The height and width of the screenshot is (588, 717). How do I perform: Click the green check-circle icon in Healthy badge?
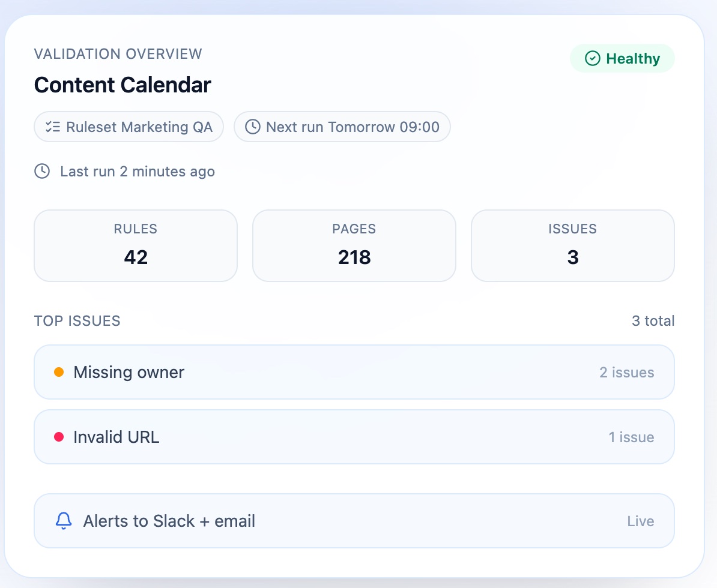coord(593,58)
